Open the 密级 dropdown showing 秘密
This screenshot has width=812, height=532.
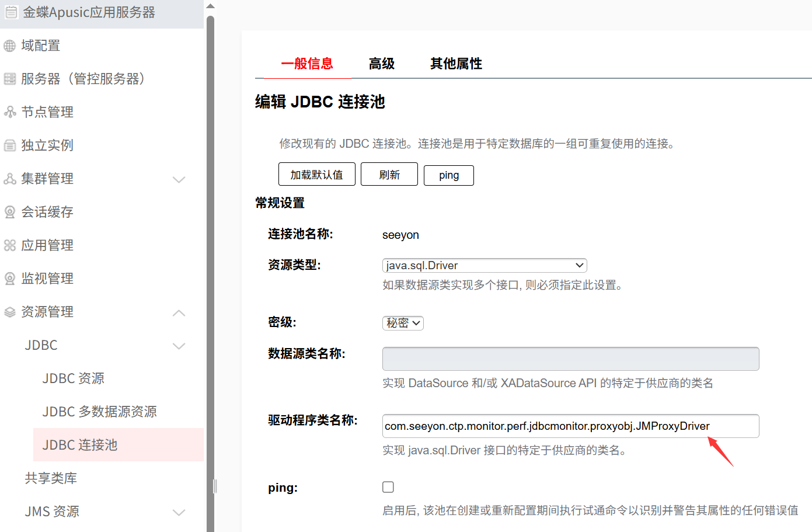(x=403, y=323)
